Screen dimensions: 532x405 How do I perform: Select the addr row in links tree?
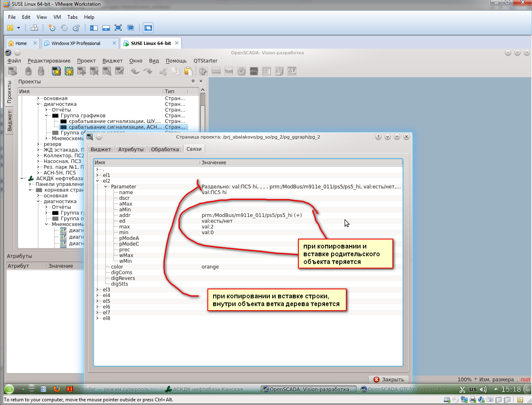tap(125, 215)
